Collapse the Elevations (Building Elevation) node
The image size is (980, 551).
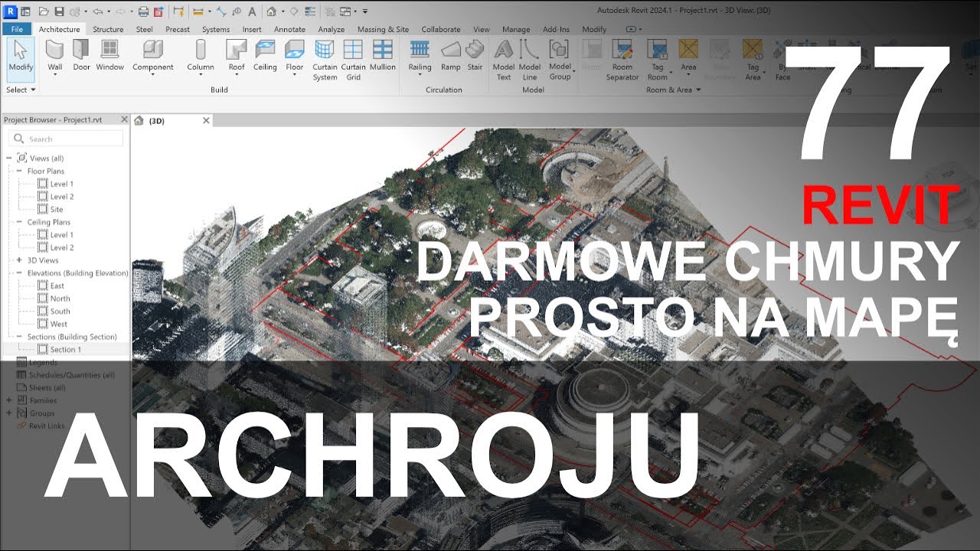click(19, 272)
